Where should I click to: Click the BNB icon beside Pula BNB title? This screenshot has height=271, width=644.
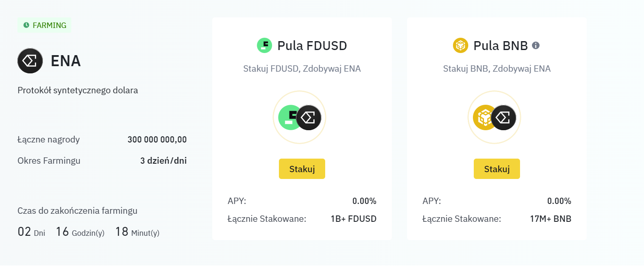tap(460, 45)
